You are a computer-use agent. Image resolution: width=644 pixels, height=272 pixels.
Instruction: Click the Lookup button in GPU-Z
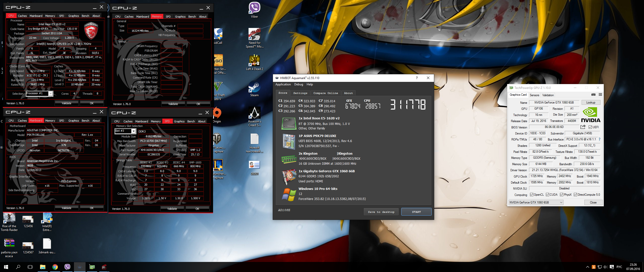(591, 103)
